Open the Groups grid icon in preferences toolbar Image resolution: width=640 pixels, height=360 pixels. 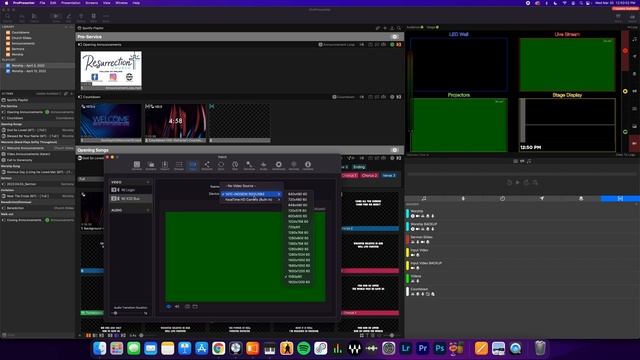point(179,165)
